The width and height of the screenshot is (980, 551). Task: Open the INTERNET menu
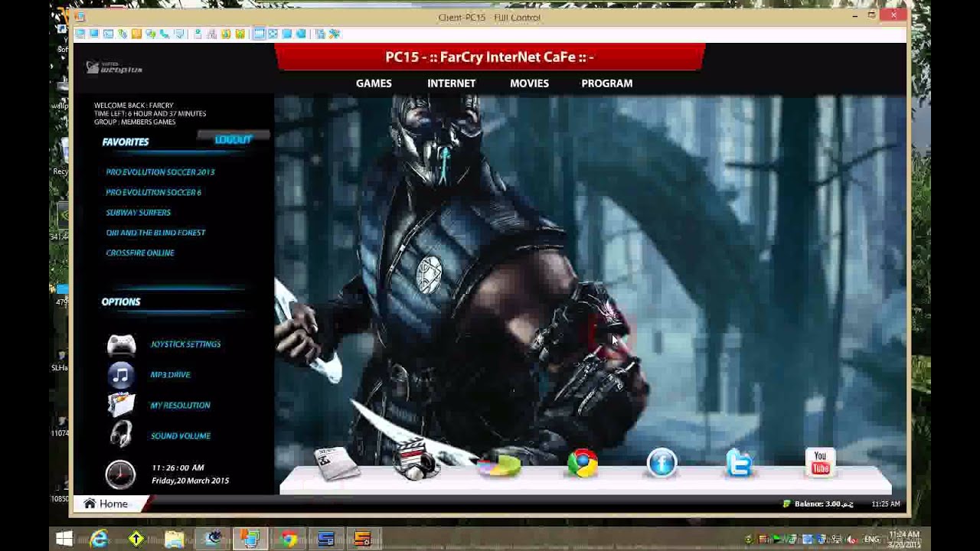click(x=452, y=83)
